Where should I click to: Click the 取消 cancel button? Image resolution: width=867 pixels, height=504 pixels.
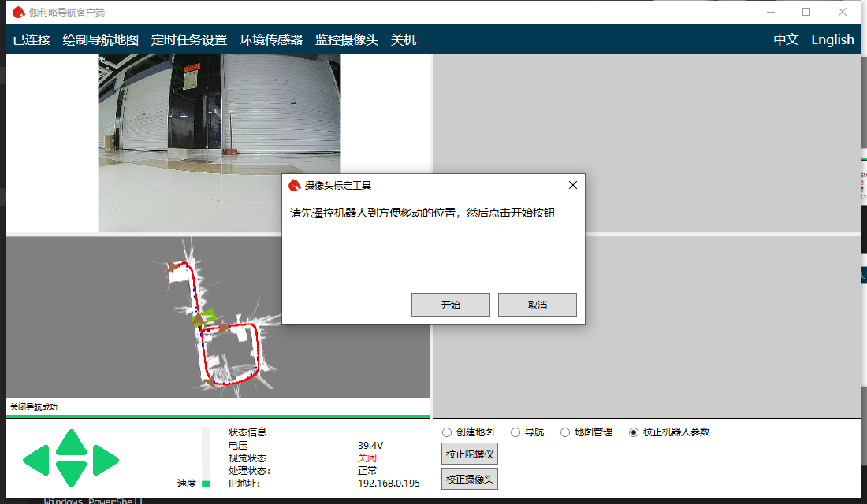(538, 305)
